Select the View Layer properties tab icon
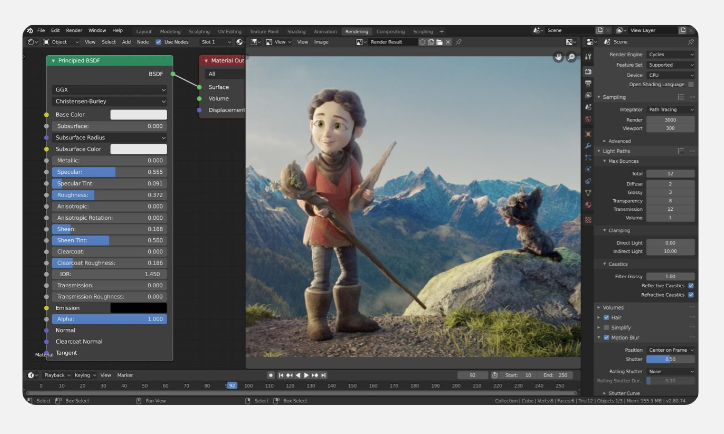724x434 pixels. coord(588,95)
